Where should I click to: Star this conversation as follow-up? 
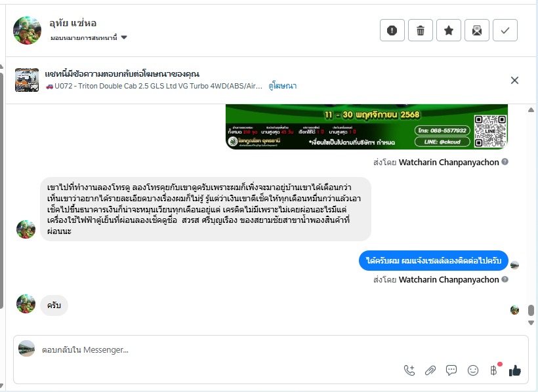pyautogui.click(x=449, y=31)
